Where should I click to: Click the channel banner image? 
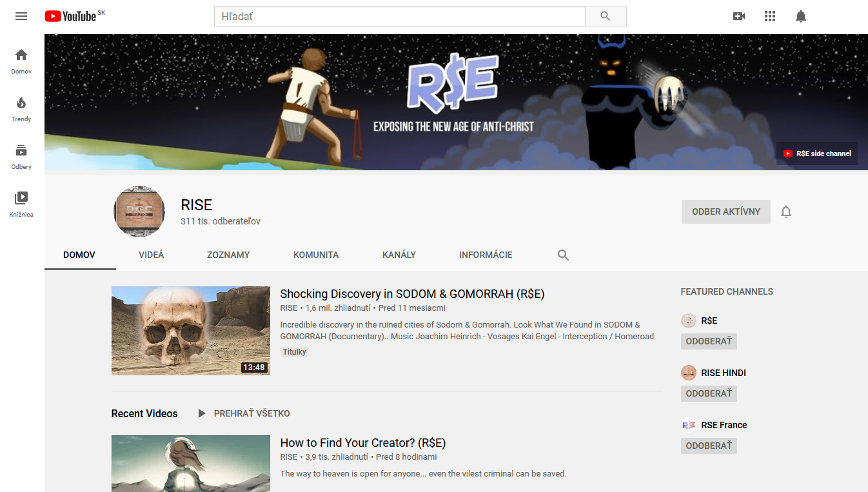point(456,102)
